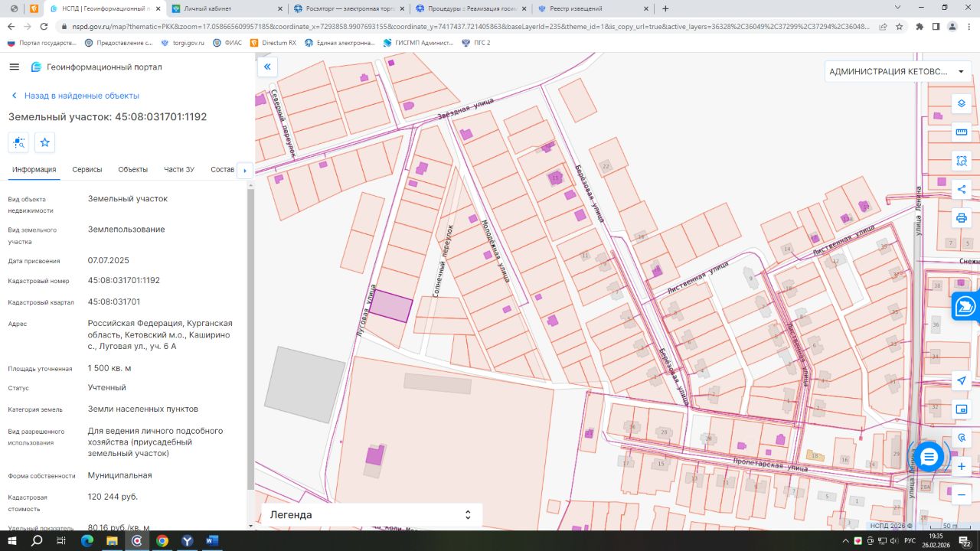
Task: Share the current map view
Action: coord(962,190)
